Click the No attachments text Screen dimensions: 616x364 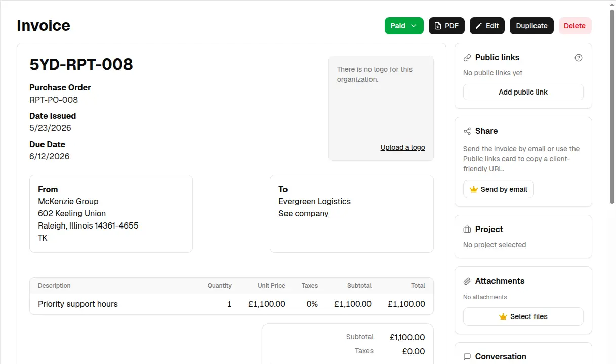coord(485,297)
